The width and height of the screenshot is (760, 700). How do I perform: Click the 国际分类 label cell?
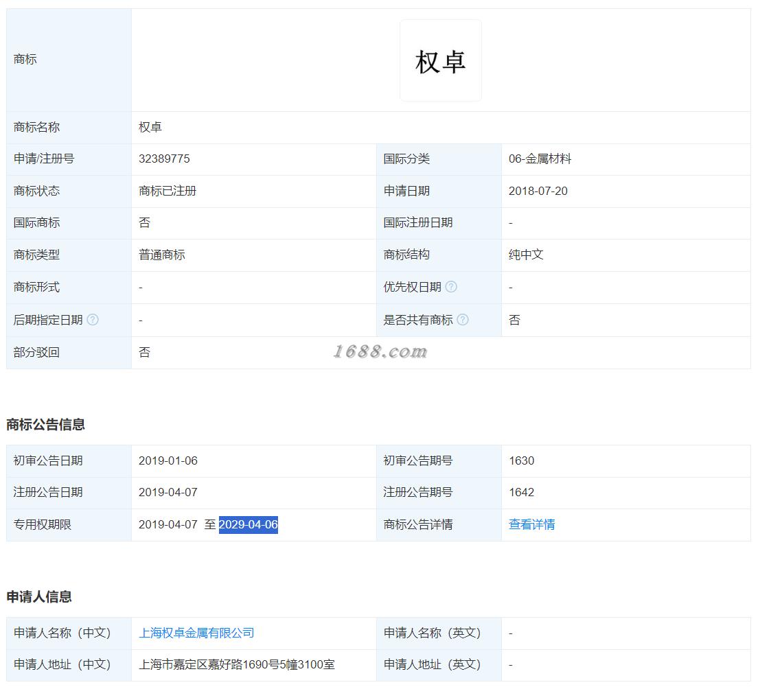[439, 159]
